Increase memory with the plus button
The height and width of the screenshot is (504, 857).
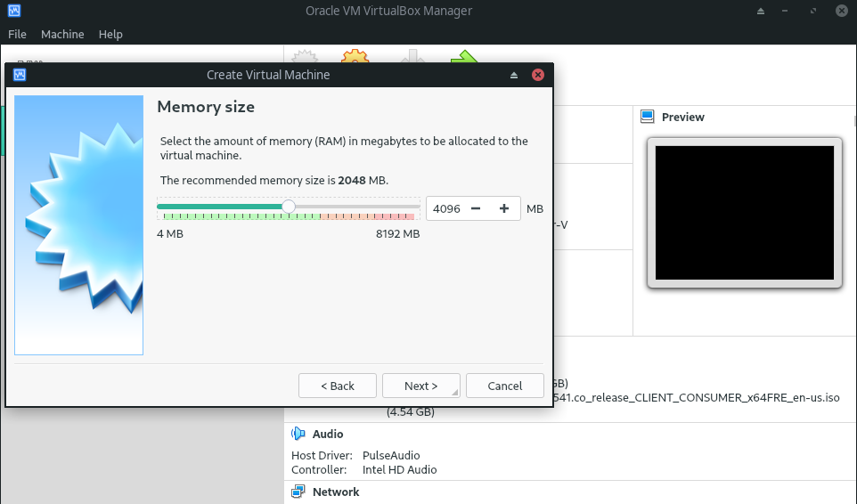(504, 208)
